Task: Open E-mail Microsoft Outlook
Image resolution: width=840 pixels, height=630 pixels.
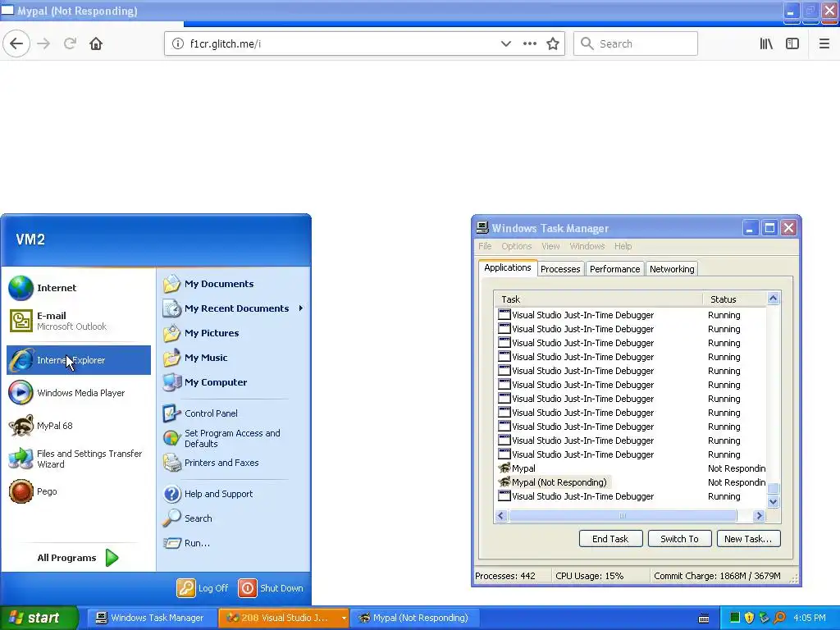Action: (x=79, y=321)
